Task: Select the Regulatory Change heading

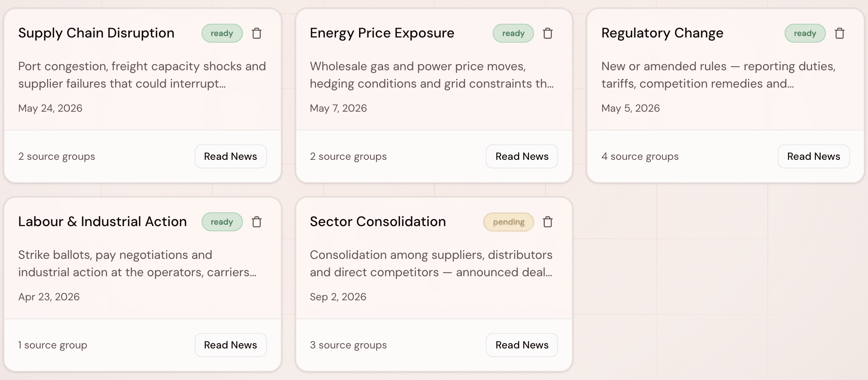Action: [662, 33]
